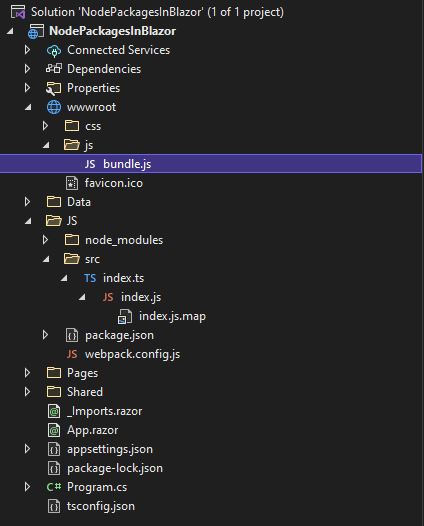The width and height of the screenshot is (424, 526).
Task: Select the tsconfig.json file
Action: click(101, 506)
